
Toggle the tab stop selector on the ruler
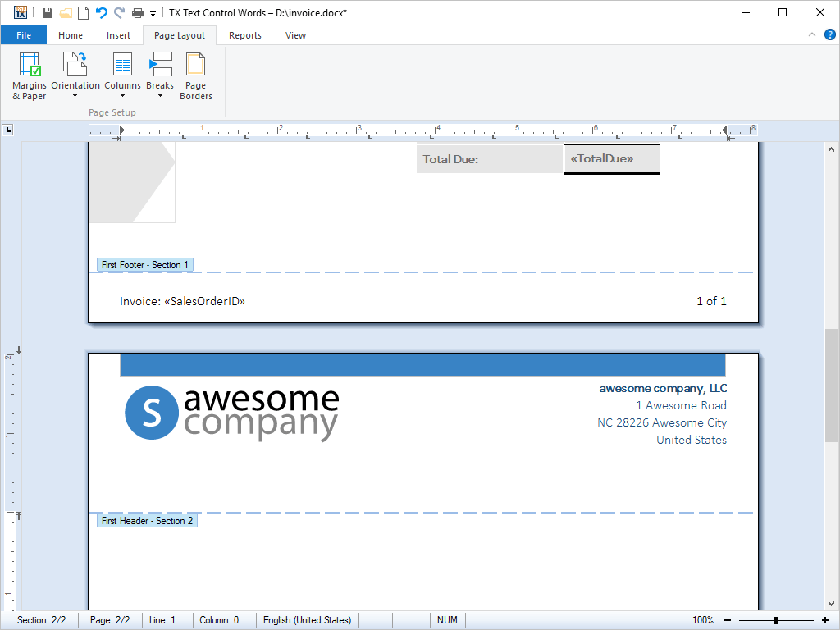[8, 129]
